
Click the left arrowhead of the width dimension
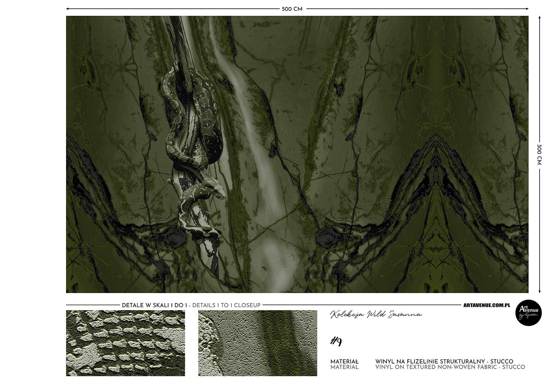pos(68,9)
